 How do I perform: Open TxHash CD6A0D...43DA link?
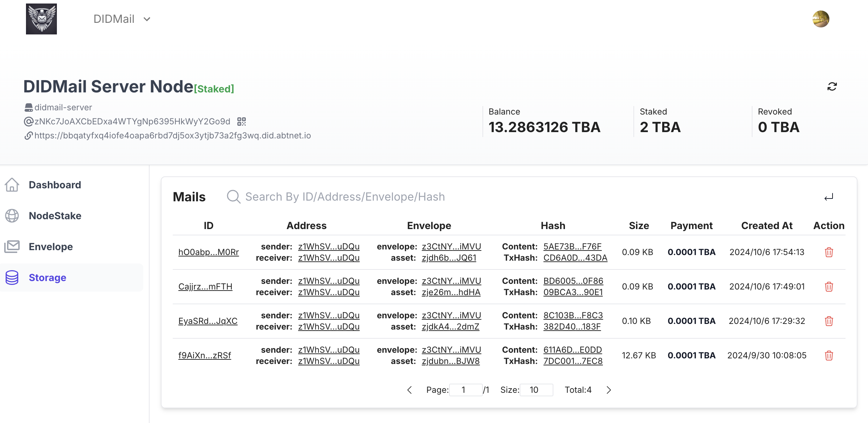point(575,258)
